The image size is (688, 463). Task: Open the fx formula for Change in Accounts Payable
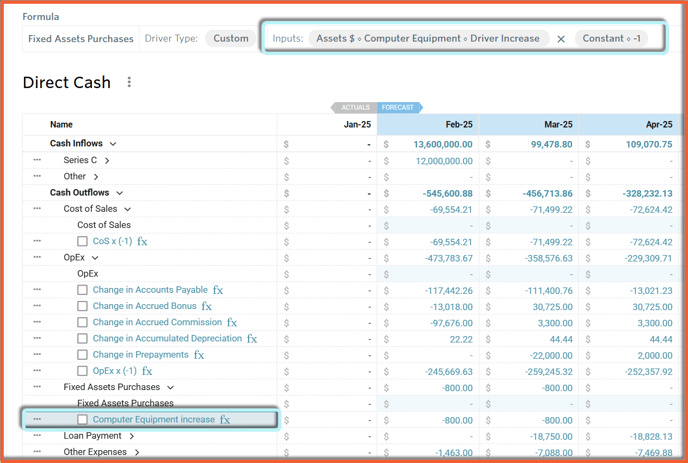218,290
